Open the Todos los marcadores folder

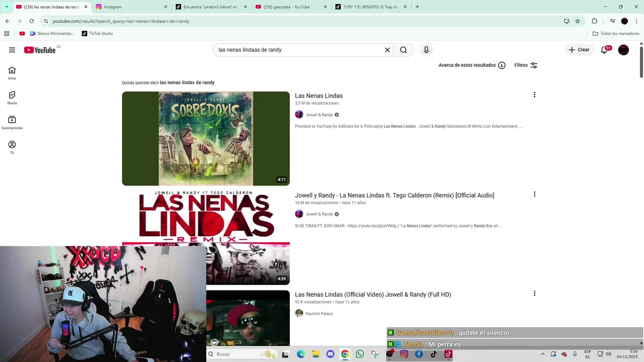coord(616,34)
